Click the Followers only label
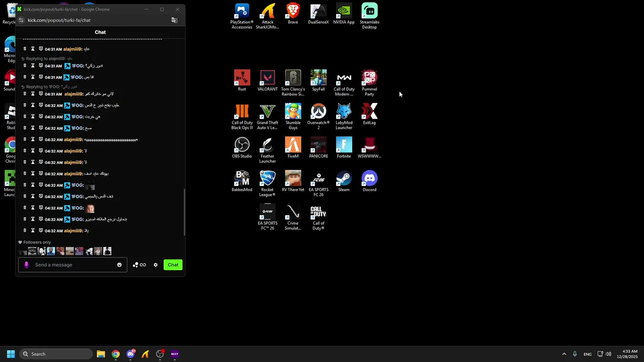644x362 pixels. [x=37, y=242]
